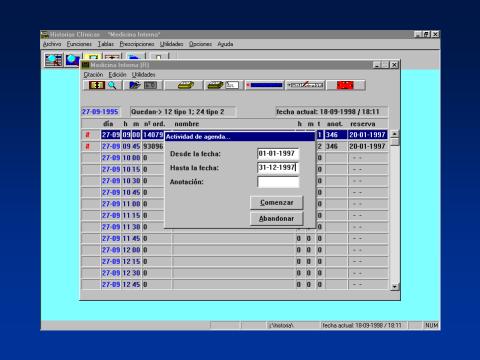Screen dimensions: 480x360
Task: Click the Abandonar button
Action: pos(277,219)
